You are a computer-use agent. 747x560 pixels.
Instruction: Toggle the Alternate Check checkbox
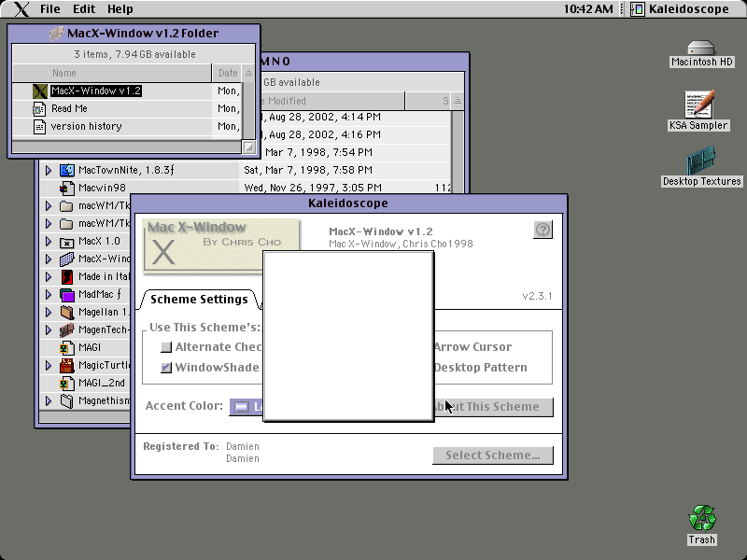tap(166, 347)
